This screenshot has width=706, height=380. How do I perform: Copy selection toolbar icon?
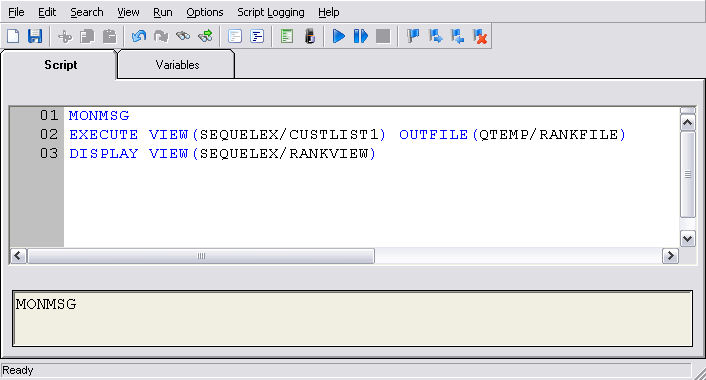87,36
